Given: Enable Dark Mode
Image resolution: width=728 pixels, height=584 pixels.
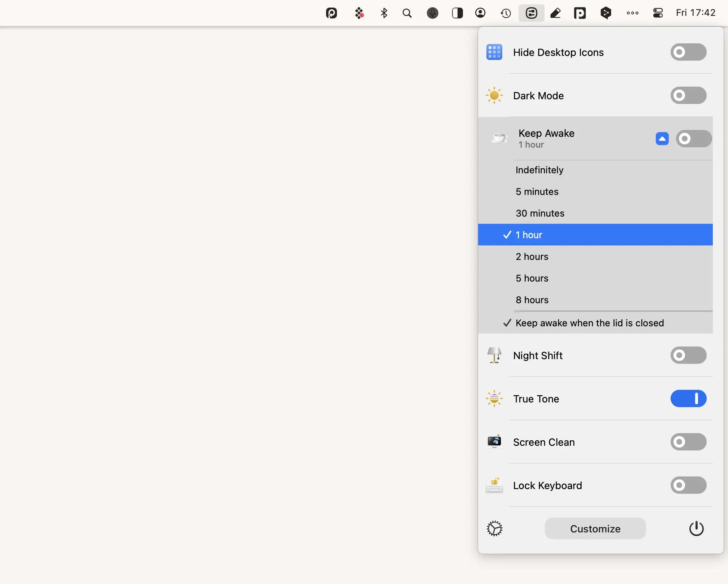Looking at the screenshot, I should 688,95.
